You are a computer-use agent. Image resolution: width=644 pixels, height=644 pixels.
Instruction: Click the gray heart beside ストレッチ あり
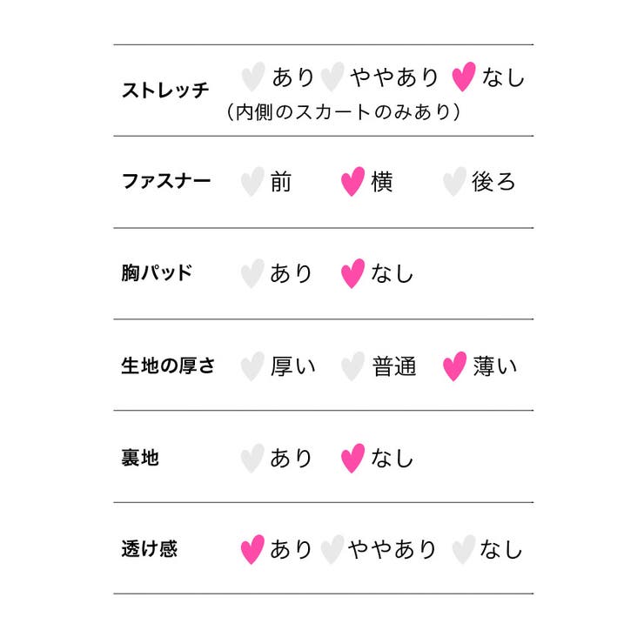(253, 77)
